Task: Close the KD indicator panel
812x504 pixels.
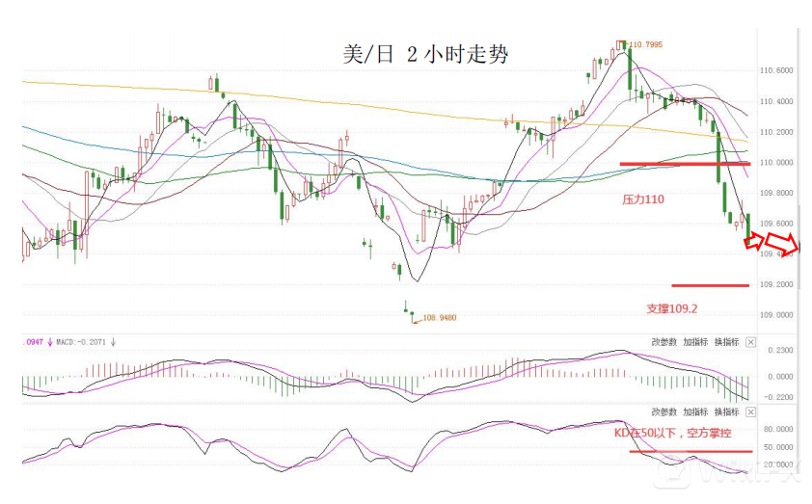Action: (751, 411)
